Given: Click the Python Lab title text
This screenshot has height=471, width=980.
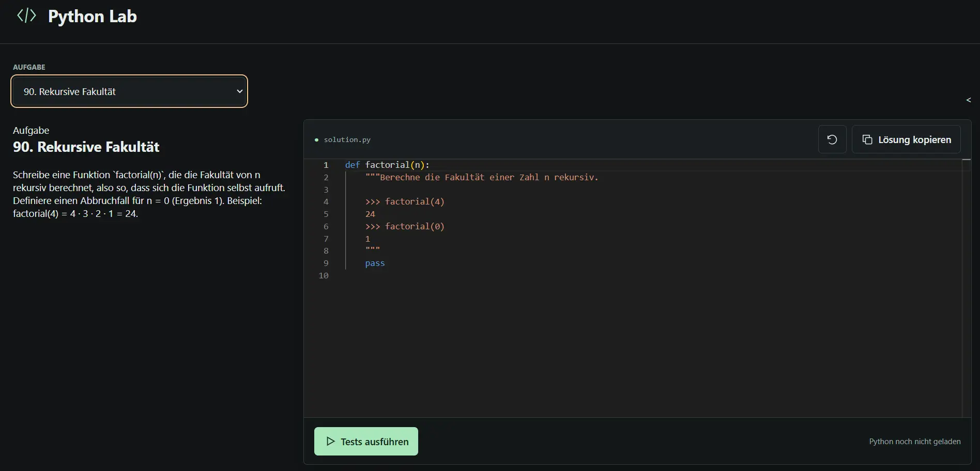Looking at the screenshot, I should tap(93, 17).
